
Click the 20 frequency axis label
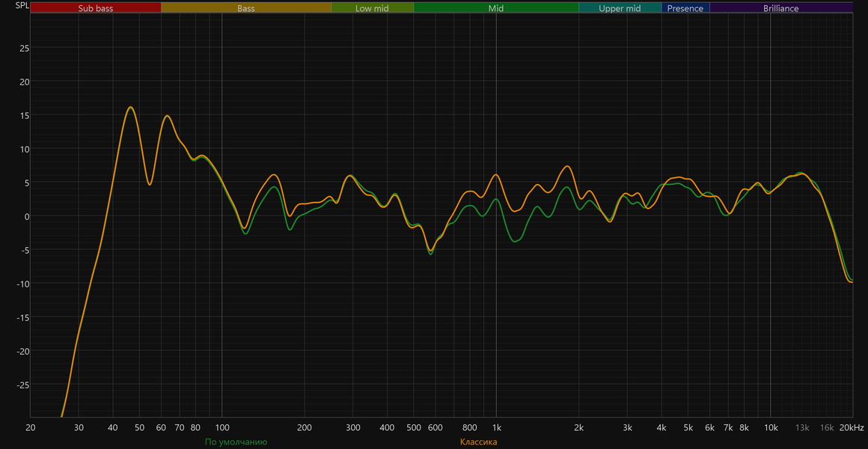(31, 427)
